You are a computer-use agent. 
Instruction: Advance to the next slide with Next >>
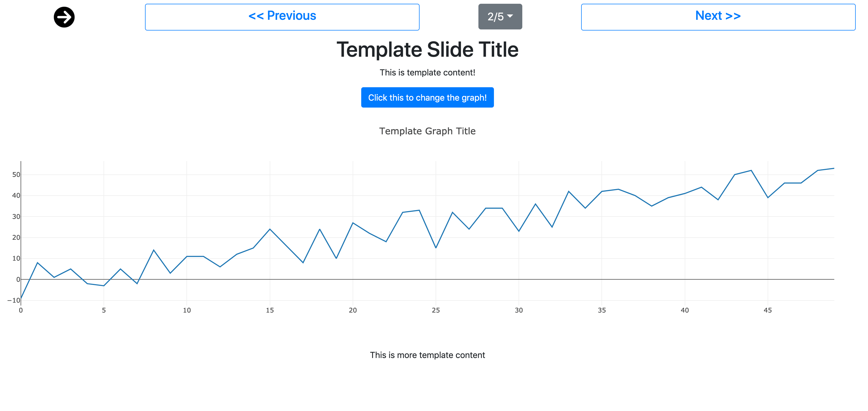pyautogui.click(x=718, y=16)
